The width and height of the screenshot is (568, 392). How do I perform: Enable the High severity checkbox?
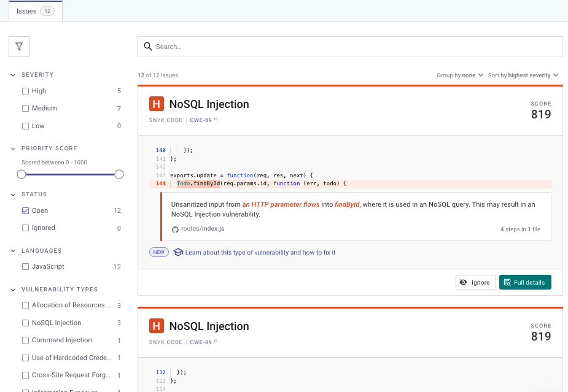click(25, 91)
